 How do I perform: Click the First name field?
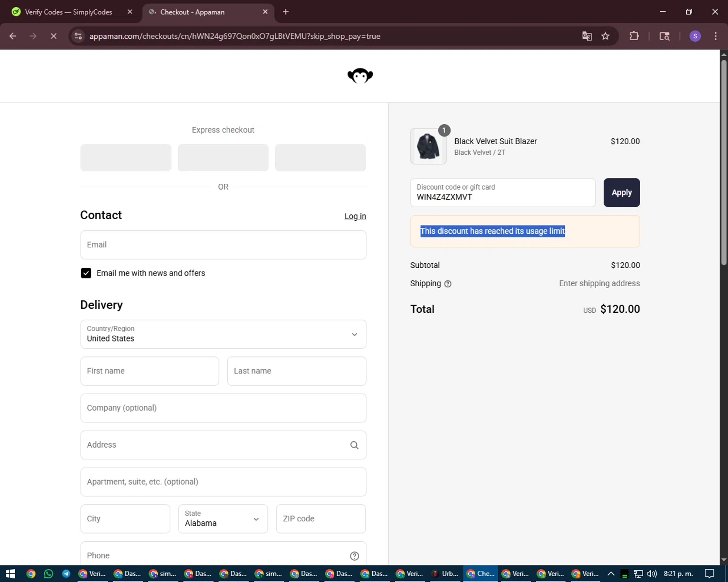click(149, 371)
